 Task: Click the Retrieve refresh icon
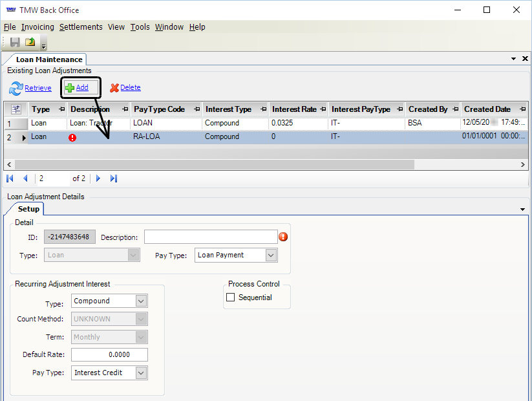(x=16, y=88)
